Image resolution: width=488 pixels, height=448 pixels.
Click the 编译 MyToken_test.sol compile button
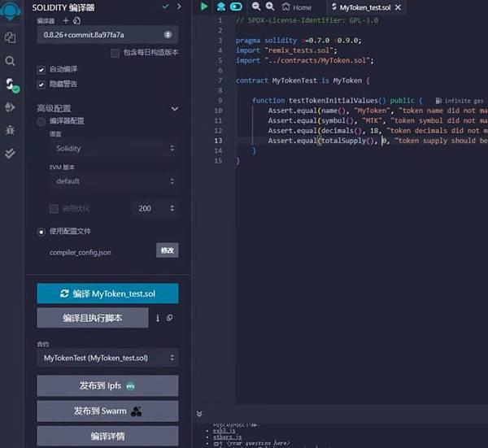[107, 293]
